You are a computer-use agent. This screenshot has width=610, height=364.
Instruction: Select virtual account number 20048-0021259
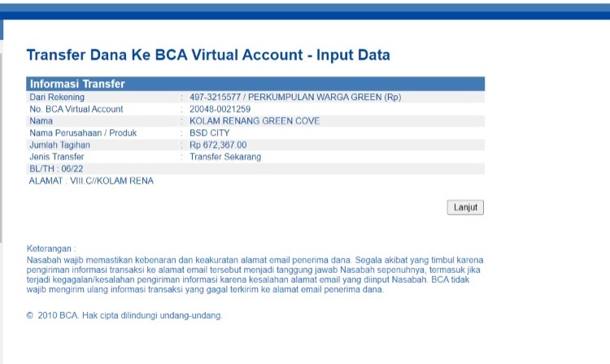point(220,109)
